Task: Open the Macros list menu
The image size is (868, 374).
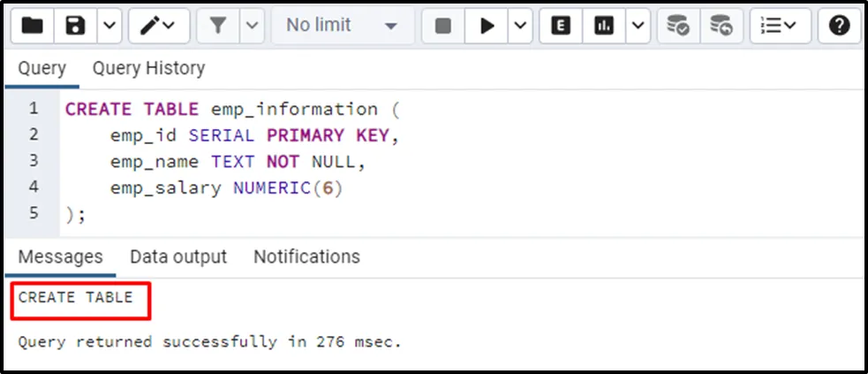Action: tap(780, 27)
